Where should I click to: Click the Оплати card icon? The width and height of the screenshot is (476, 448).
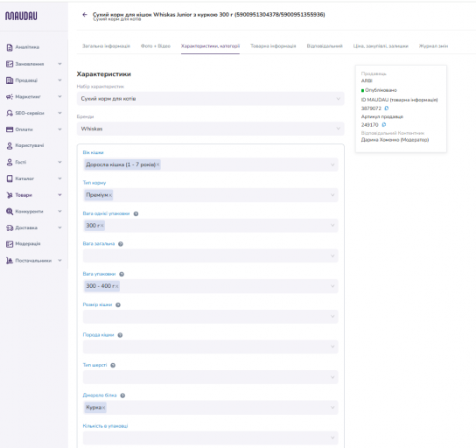pyautogui.click(x=10, y=129)
